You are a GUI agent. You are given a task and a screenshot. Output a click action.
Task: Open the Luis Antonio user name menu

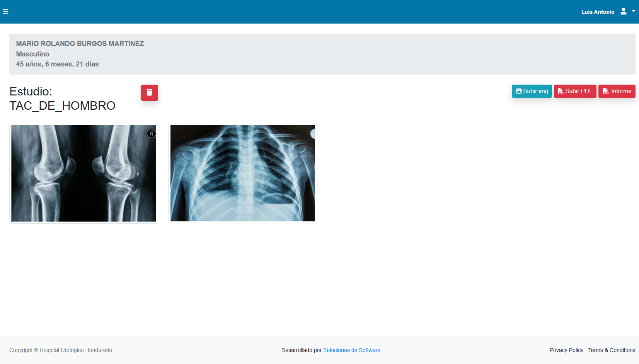(598, 12)
